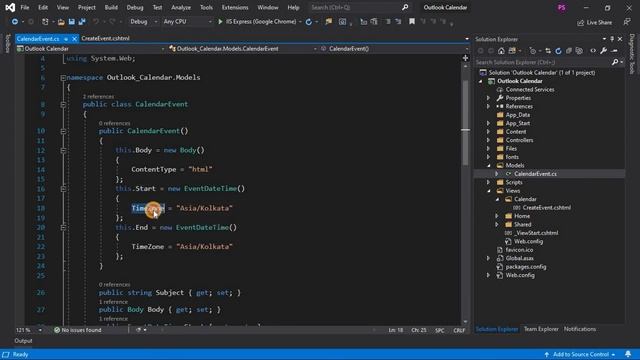Click Add to Source Control

[x=580, y=354]
